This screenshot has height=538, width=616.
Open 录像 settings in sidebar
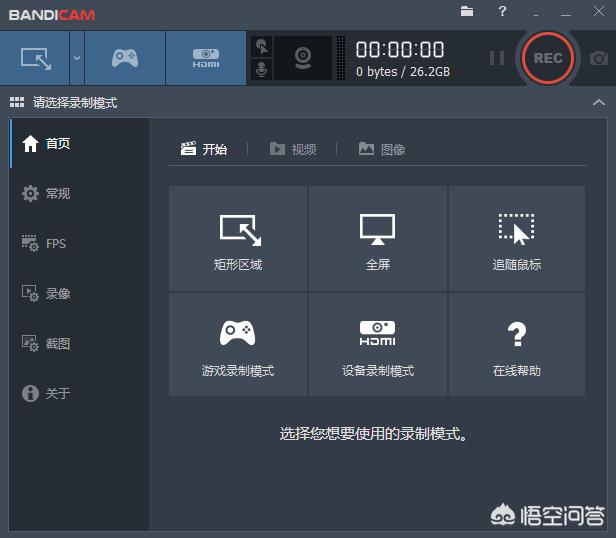point(79,293)
